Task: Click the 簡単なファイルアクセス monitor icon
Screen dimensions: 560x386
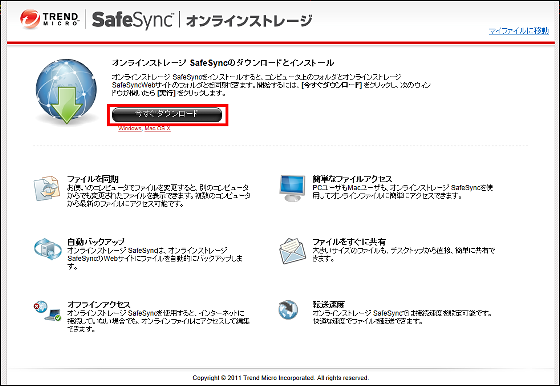Action: click(x=292, y=188)
